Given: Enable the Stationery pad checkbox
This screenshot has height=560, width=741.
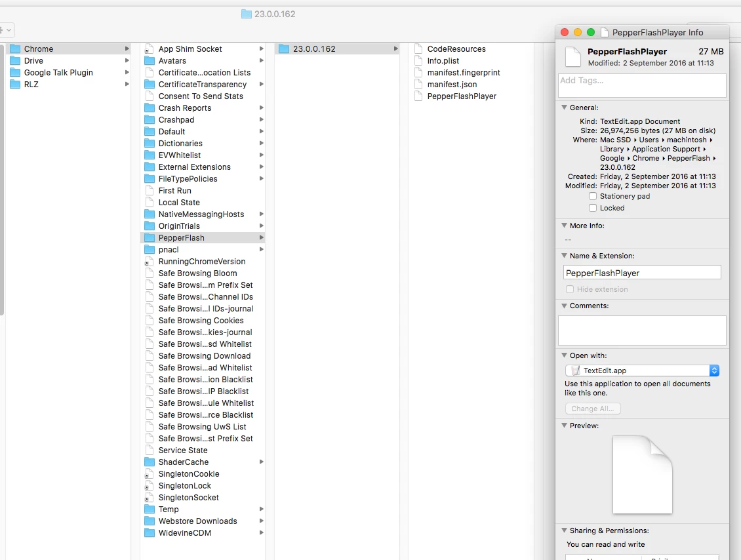Looking at the screenshot, I should click(593, 196).
